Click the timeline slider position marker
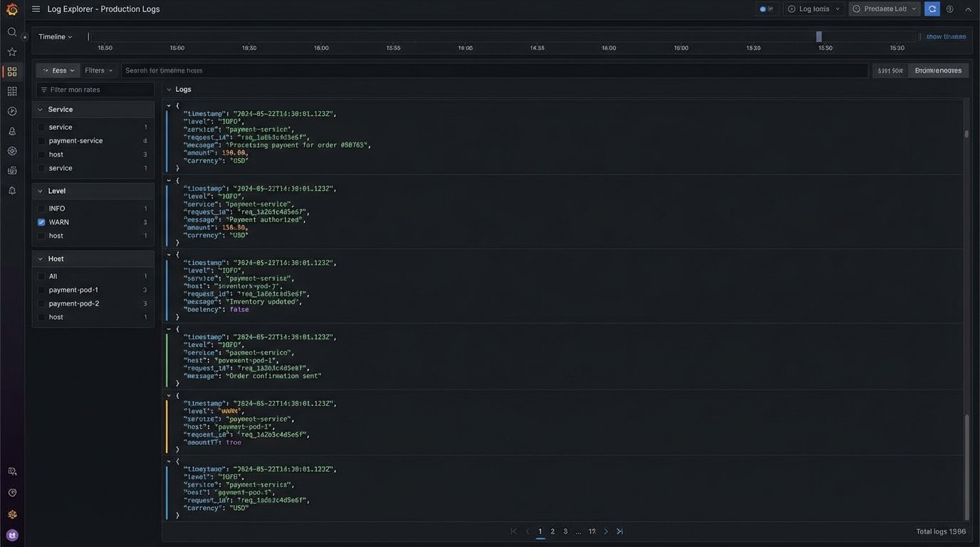Viewport: 980px width, 547px height. tap(818, 36)
